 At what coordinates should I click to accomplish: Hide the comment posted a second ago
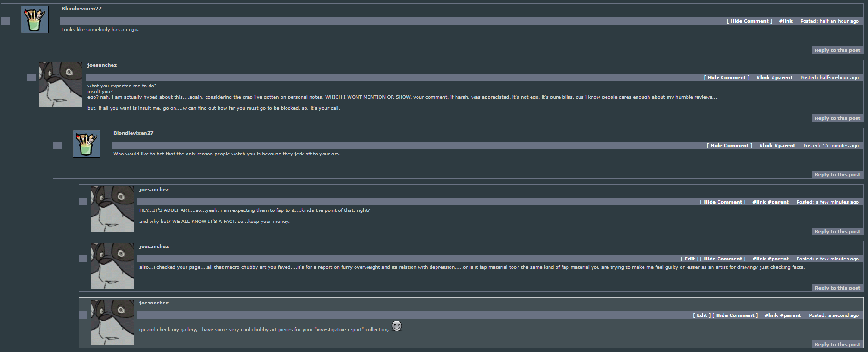pos(735,315)
